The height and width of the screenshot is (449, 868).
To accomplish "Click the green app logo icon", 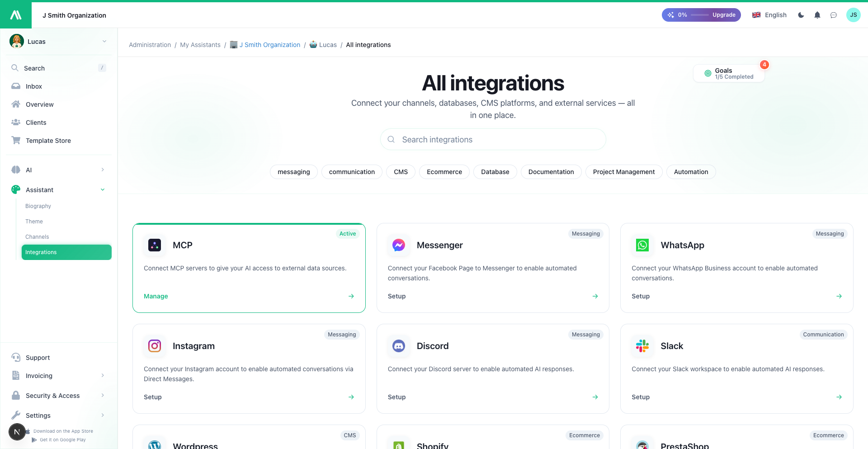I will click(x=16, y=15).
